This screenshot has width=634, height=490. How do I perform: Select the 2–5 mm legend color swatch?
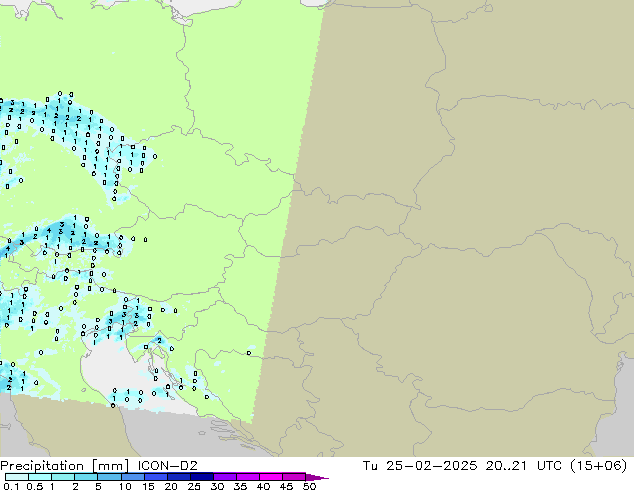(x=86, y=477)
